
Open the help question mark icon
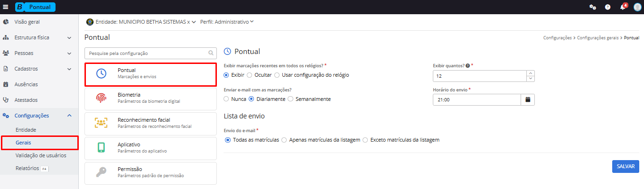(x=607, y=7)
